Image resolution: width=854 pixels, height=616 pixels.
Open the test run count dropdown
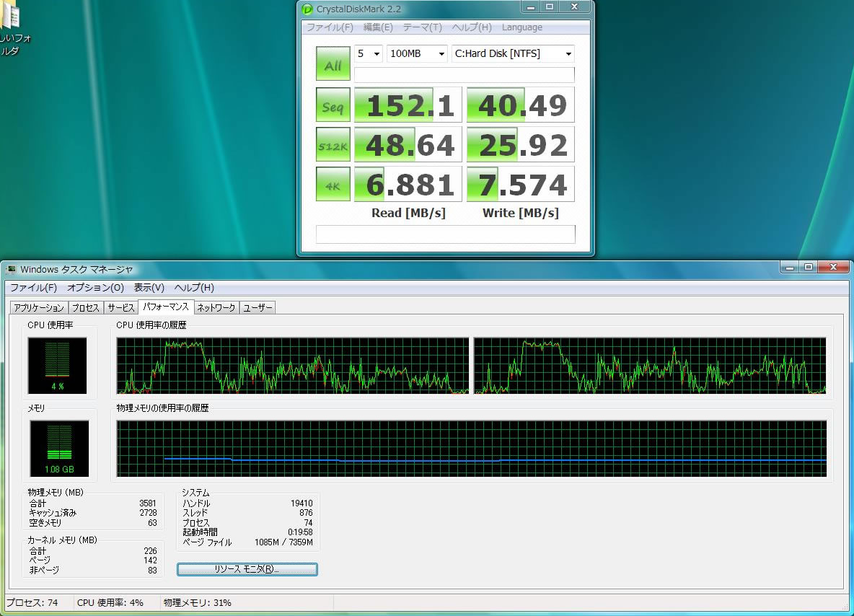pos(368,54)
